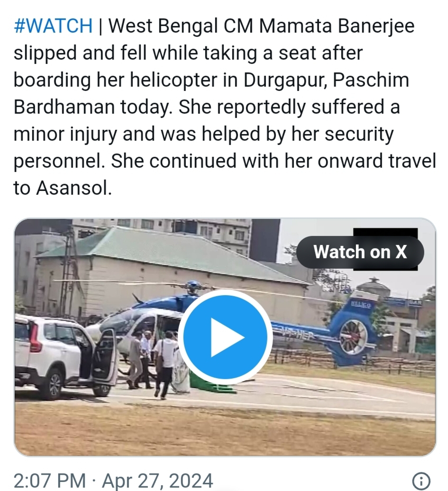The image size is (448, 491).
Task: Click the Apr 27, 2024 date
Action: pos(157,481)
